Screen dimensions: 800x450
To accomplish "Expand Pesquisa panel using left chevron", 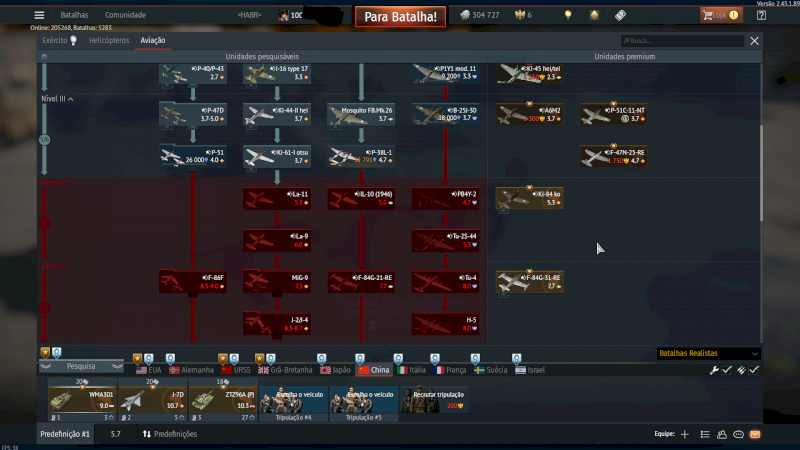I will 46,366.
